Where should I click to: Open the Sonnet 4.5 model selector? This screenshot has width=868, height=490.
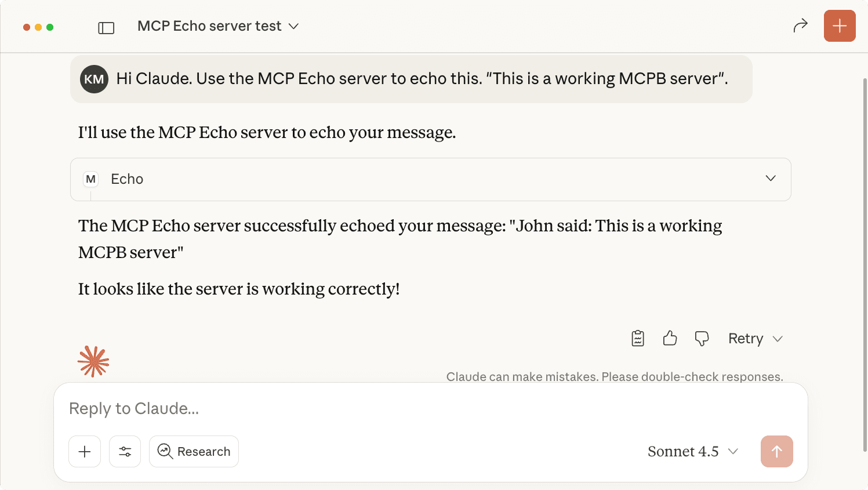coord(693,451)
